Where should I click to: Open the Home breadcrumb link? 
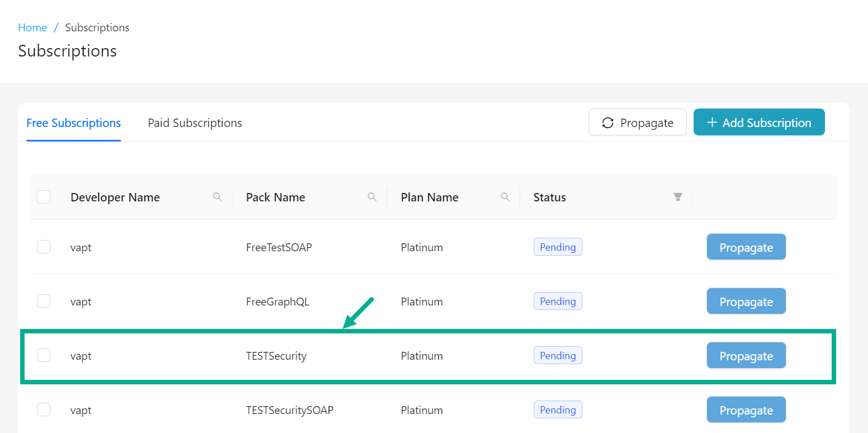(x=32, y=27)
